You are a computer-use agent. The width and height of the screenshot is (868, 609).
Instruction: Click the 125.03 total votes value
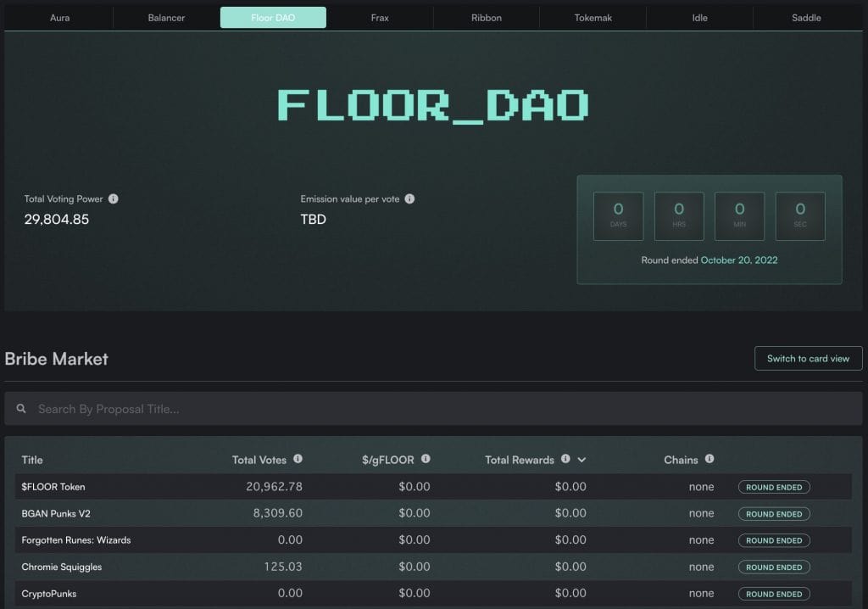coord(283,567)
